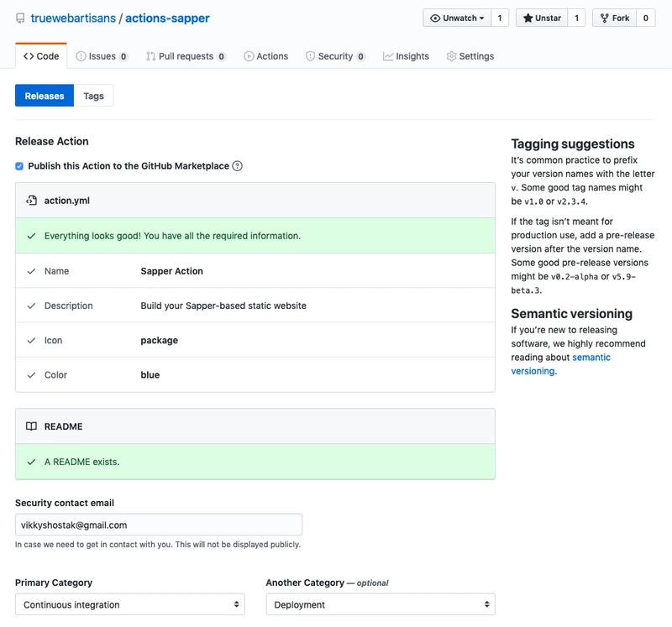The width and height of the screenshot is (672, 627).
Task: Open the actions-sapper repository link
Action: point(167,18)
